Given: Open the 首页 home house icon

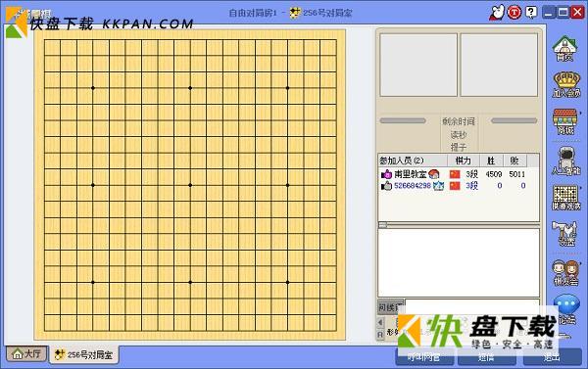Looking at the screenshot, I should click(565, 48).
